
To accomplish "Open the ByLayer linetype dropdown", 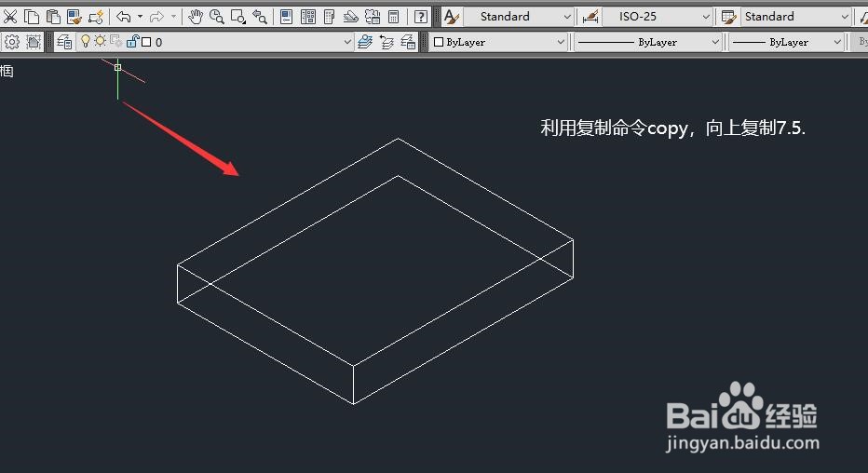I will click(648, 42).
